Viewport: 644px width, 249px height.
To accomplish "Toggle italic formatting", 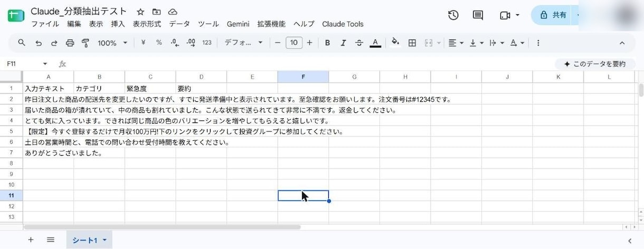I will (343, 43).
